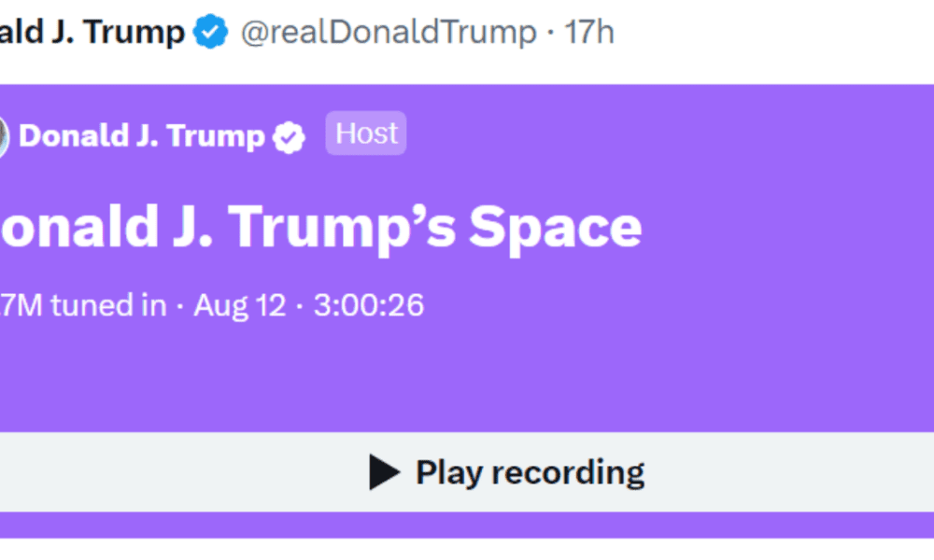Image resolution: width=934 pixels, height=560 pixels.
Task: Click the purple strip beneath Play recording bar
Action: (467, 524)
